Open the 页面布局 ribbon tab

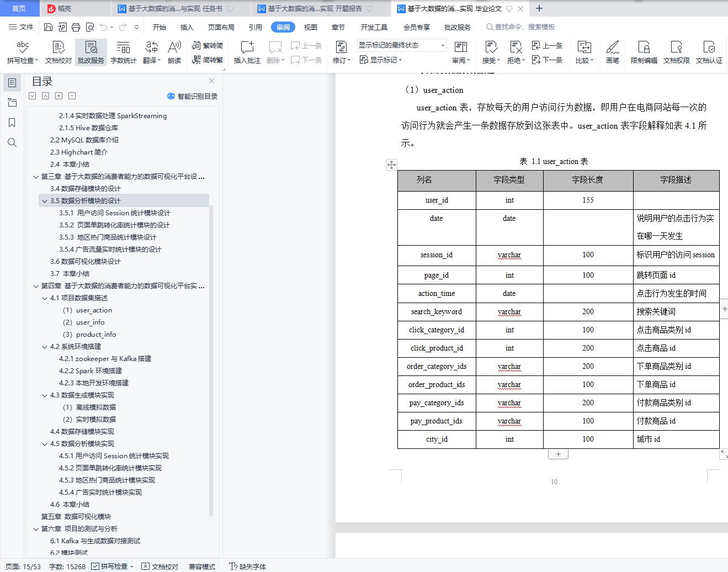pos(221,27)
